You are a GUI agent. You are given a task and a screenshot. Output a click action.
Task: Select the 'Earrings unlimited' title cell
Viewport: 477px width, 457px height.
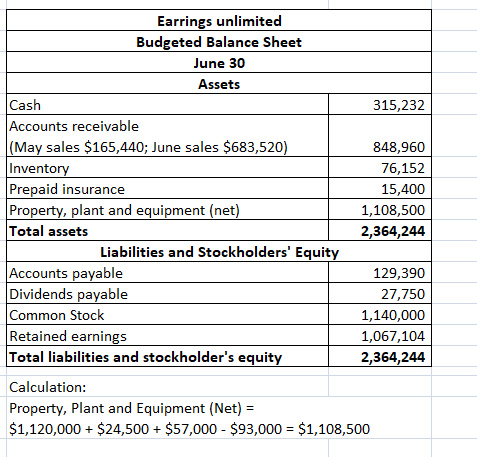(219, 20)
